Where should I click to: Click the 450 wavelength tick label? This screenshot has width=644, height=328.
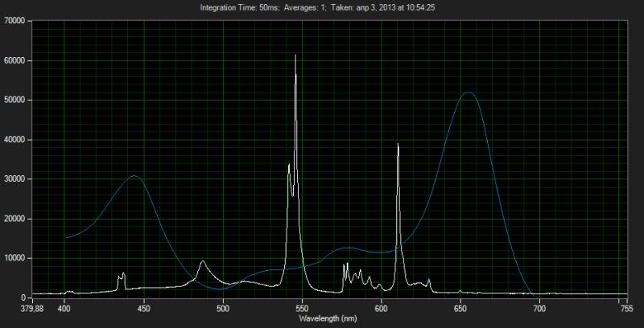click(x=144, y=306)
